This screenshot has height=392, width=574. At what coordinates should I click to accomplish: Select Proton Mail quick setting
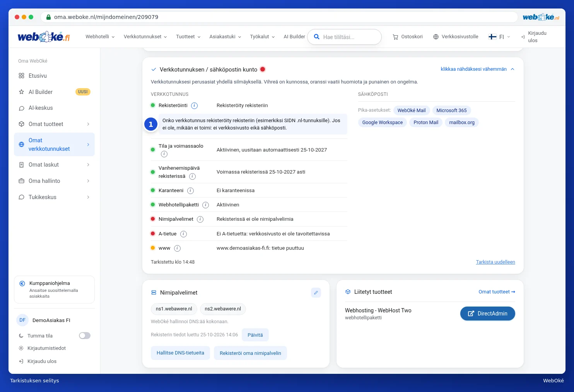pos(426,123)
